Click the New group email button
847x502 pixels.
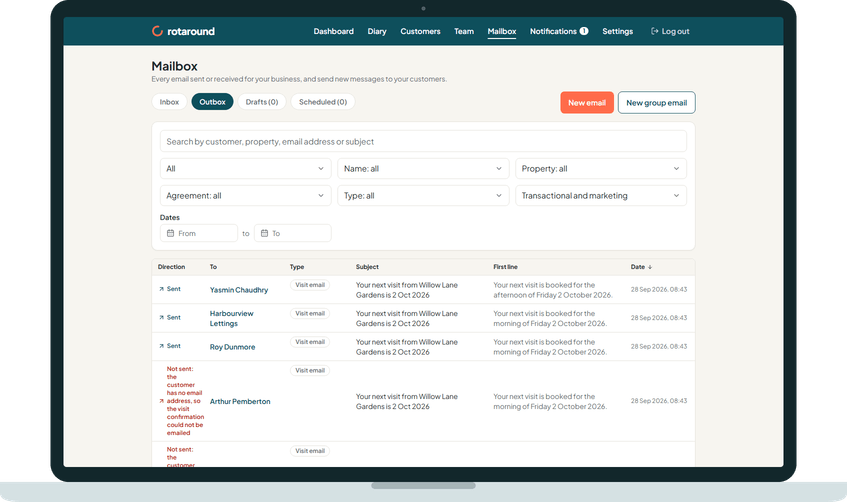(x=656, y=103)
